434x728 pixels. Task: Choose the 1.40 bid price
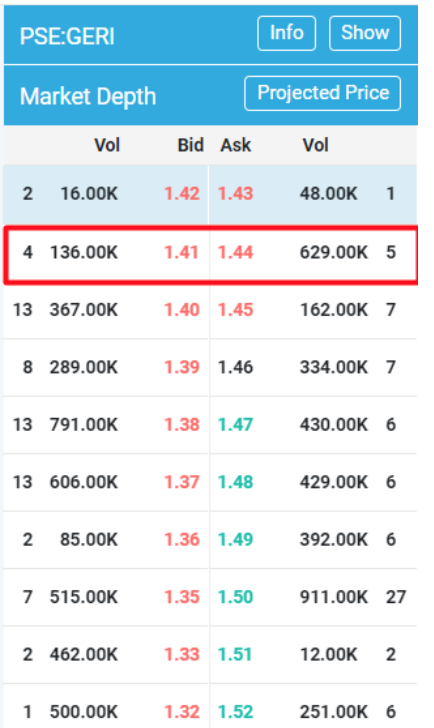click(x=182, y=310)
